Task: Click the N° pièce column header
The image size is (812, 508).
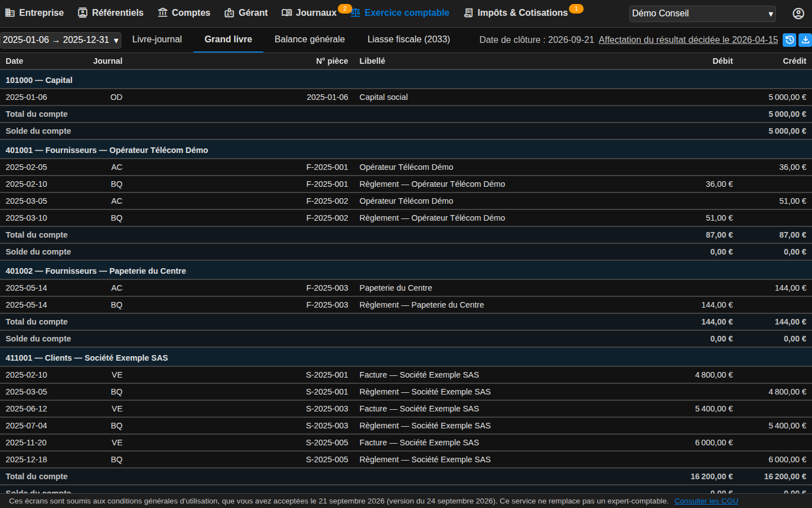Action: (x=332, y=61)
